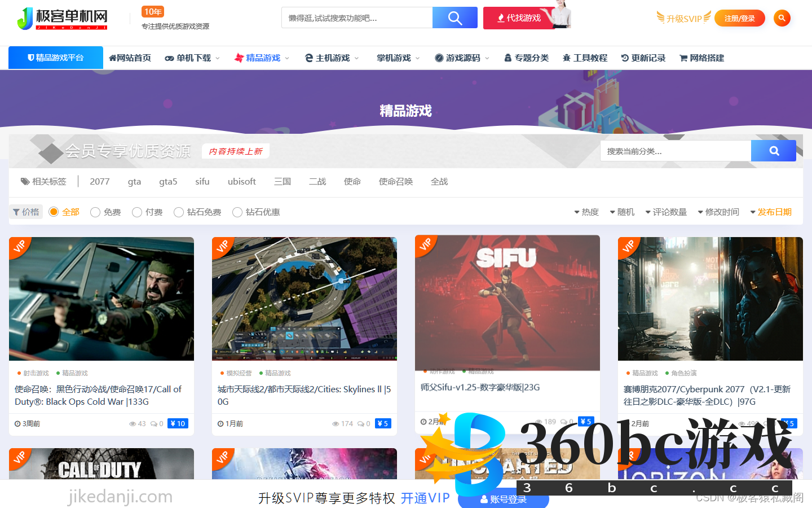The width and height of the screenshot is (812, 508).
Task: Sort by 热度
Action: (x=586, y=212)
